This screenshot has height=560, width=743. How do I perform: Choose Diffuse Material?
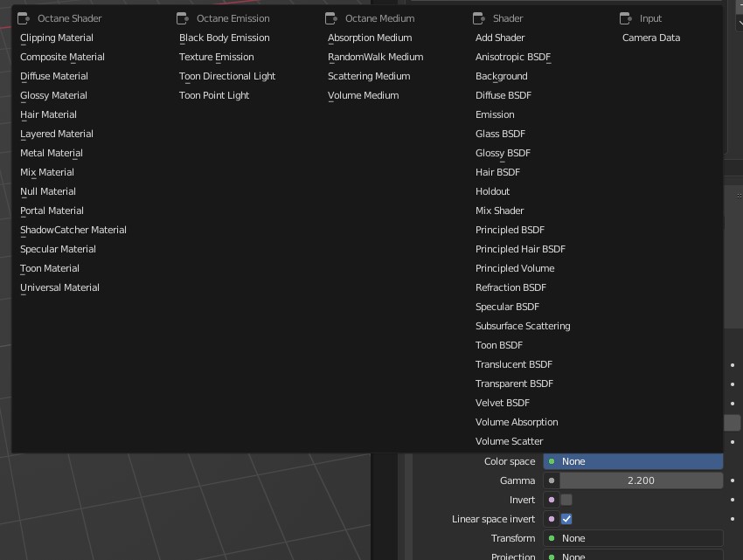click(54, 76)
